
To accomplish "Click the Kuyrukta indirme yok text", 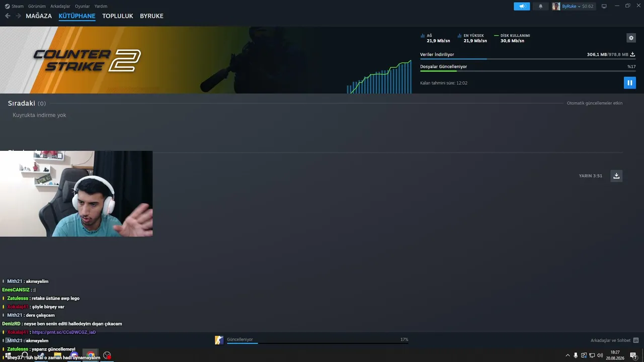I will pos(39,115).
